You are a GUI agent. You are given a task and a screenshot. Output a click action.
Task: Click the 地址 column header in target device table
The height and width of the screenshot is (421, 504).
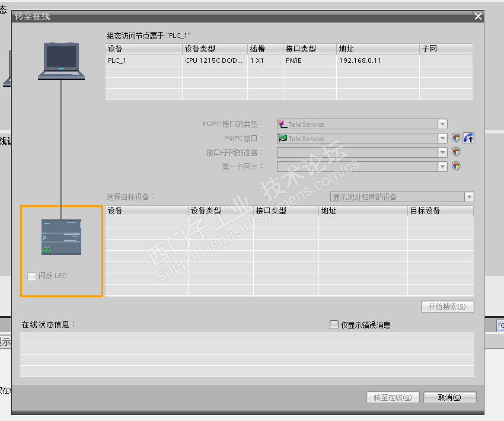363,211
